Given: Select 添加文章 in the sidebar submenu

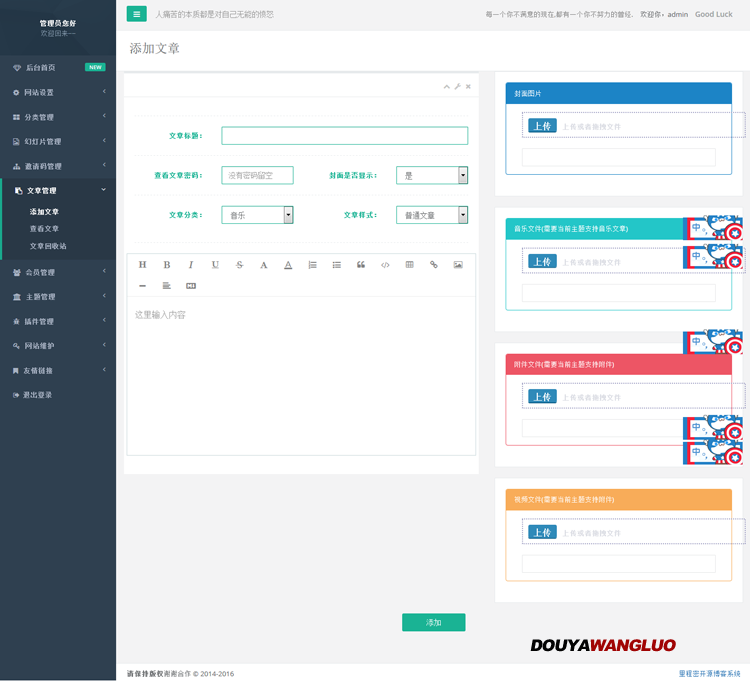Looking at the screenshot, I should [x=44, y=211].
